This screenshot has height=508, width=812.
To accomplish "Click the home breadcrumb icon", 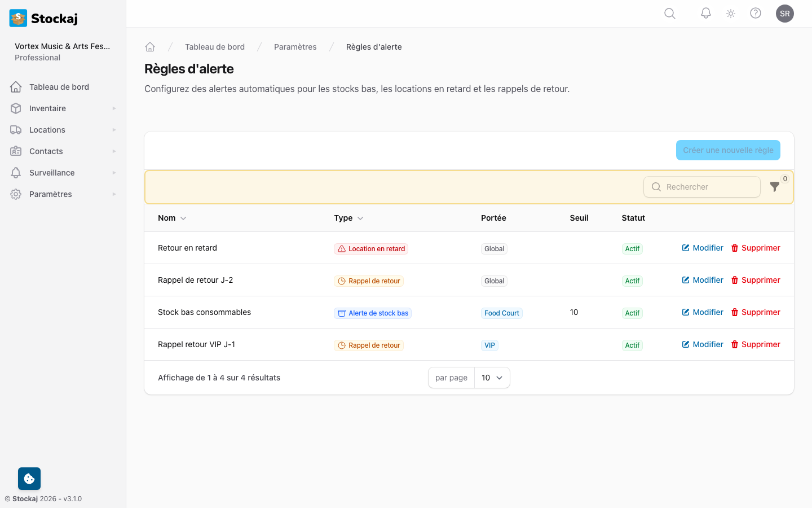I will click(x=150, y=46).
